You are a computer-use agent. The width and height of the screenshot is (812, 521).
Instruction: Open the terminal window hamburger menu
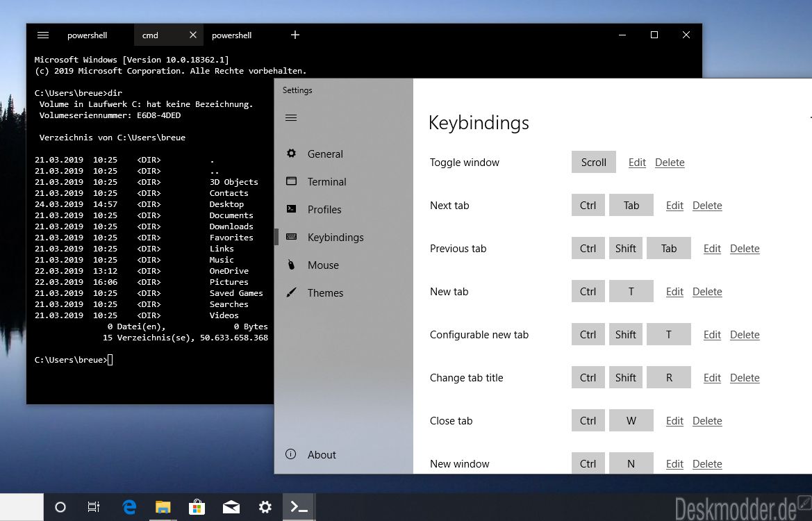click(x=43, y=35)
